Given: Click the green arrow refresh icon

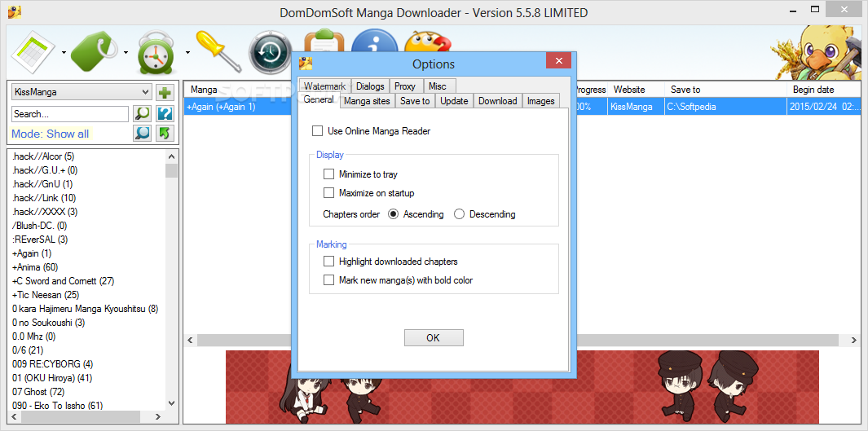Looking at the screenshot, I should click(165, 134).
